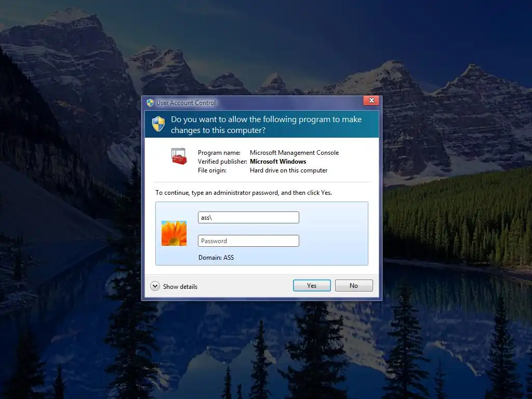Screen dimensions: 532x399
Task: Click the Show details label
Action: click(180, 287)
